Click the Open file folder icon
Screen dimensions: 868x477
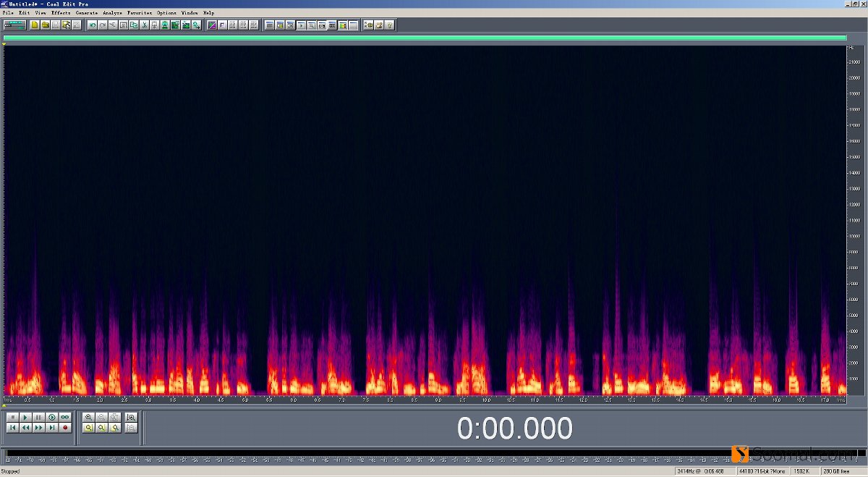point(45,25)
